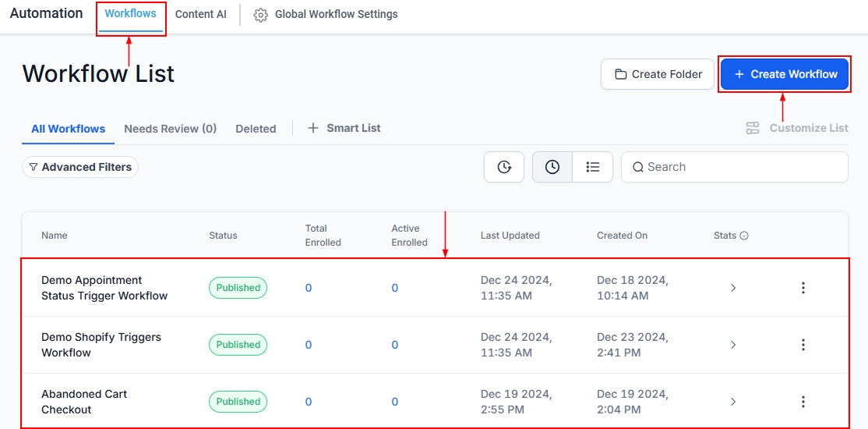868x429 pixels.
Task: Click into the Search field
Action: point(740,167)
